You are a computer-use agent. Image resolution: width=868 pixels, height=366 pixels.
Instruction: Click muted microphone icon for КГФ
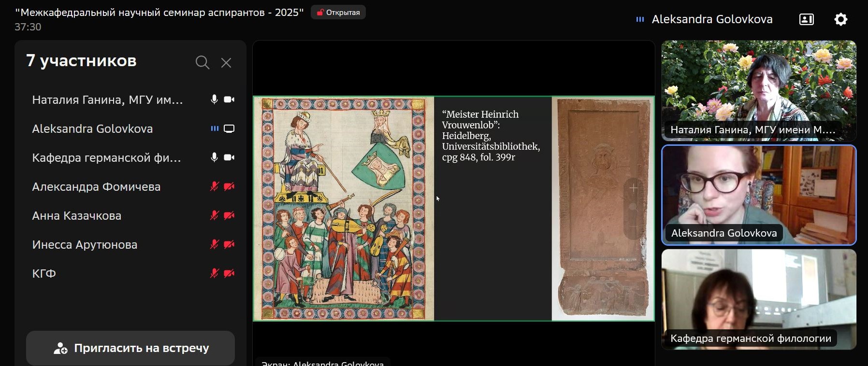pos(215,273)
